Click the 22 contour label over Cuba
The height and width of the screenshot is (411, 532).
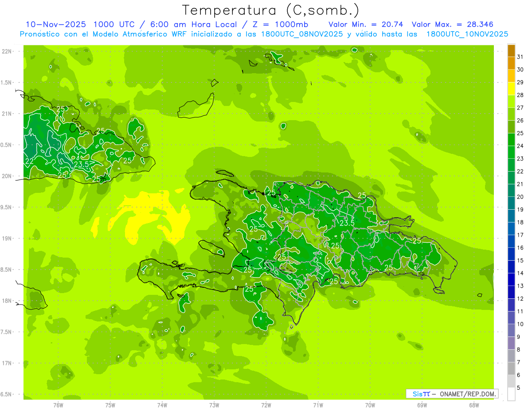pos(29,160)
